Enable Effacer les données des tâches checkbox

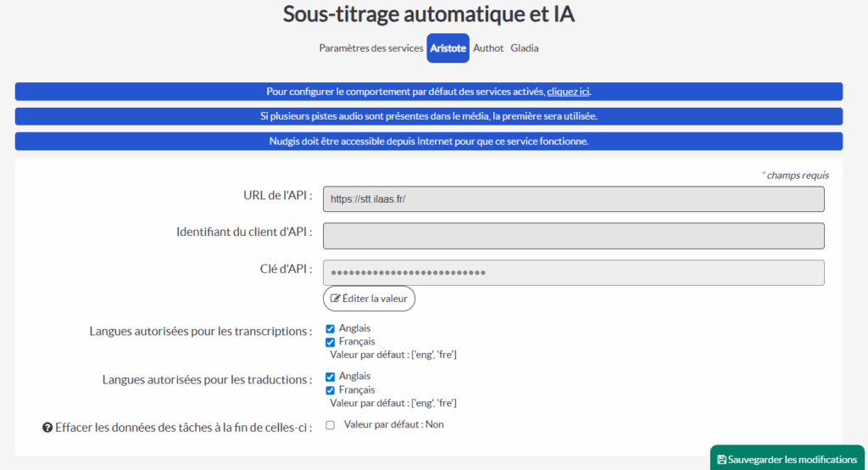click(x=330, y=425)
